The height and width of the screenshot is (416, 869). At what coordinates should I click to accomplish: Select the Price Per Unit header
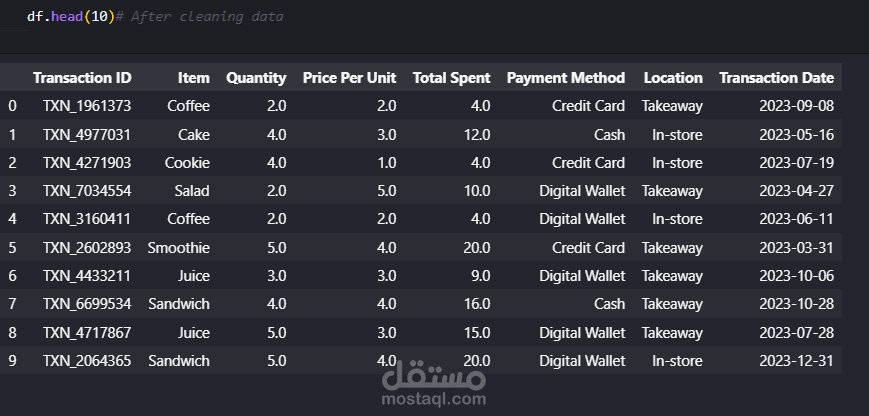(349, 77)
